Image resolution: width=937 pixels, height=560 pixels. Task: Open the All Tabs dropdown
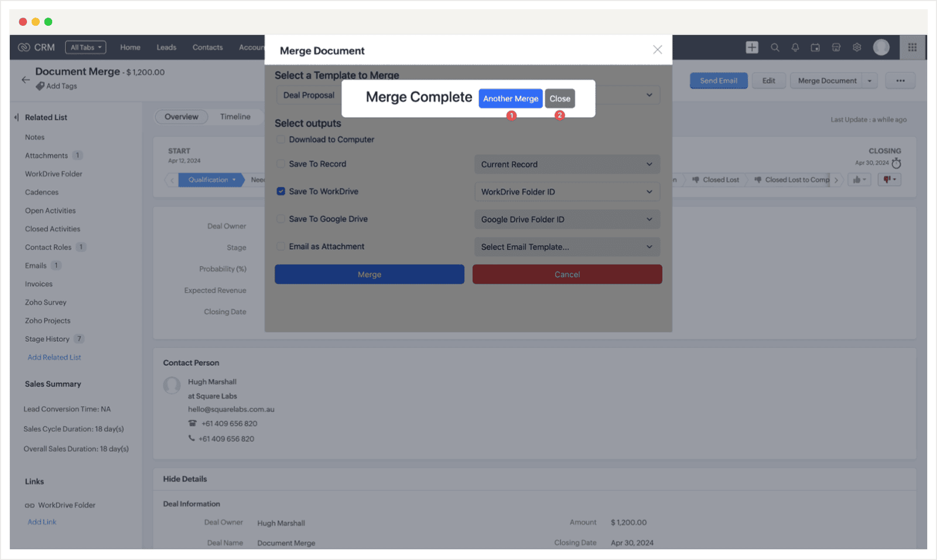click(x=86, y=47)
